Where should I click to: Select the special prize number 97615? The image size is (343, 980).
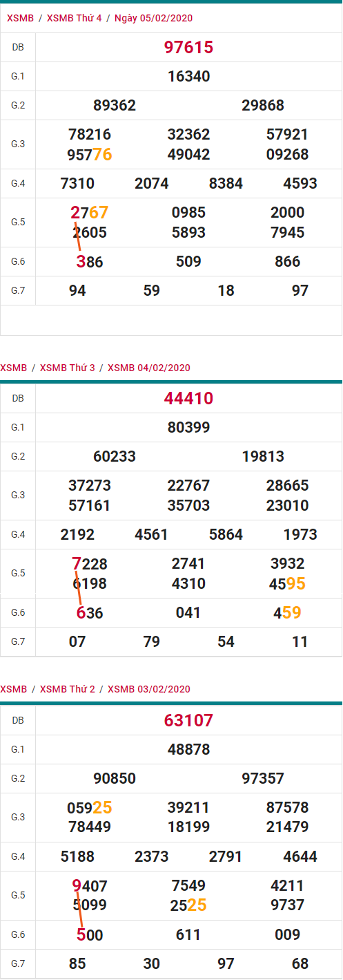(188, 47)
